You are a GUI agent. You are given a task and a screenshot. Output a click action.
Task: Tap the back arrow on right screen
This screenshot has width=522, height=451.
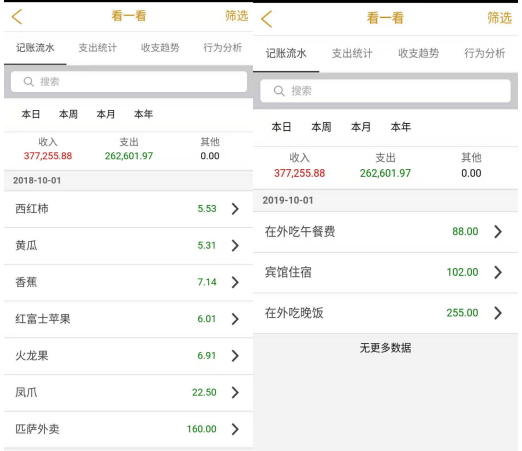[266, 19]
